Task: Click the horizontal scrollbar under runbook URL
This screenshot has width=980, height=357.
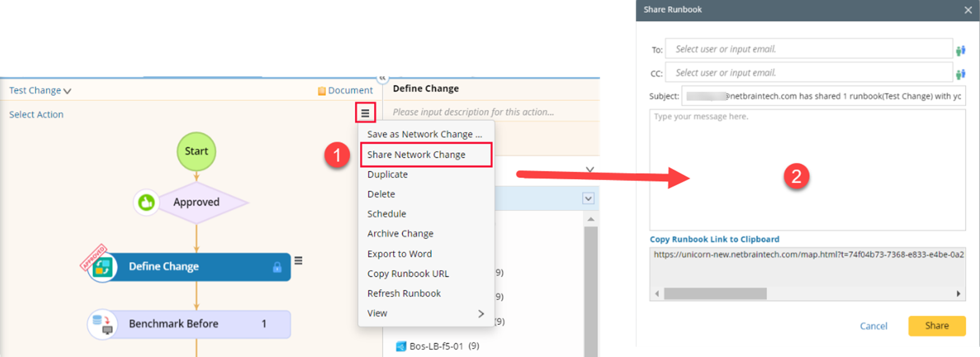Action: [715, 294]
